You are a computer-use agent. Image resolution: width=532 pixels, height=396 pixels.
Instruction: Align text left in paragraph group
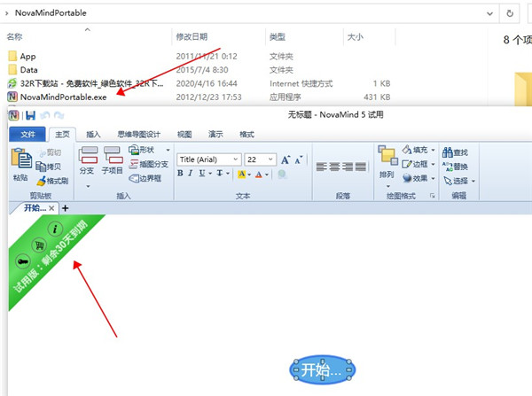click(x=321, y=167)
